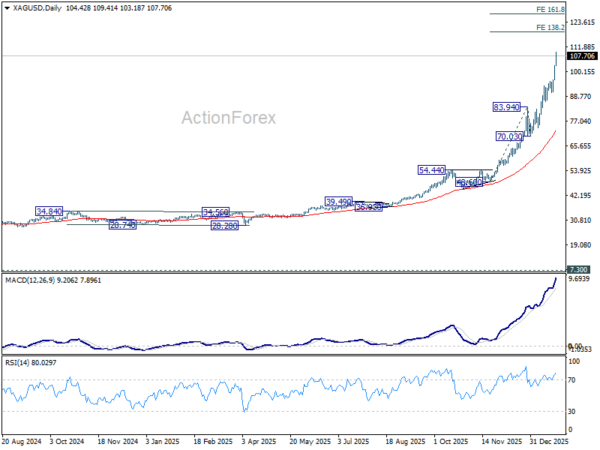The image size is (600, 450).
Task: Click the 28.280 price label
Action: coord(225,226)
